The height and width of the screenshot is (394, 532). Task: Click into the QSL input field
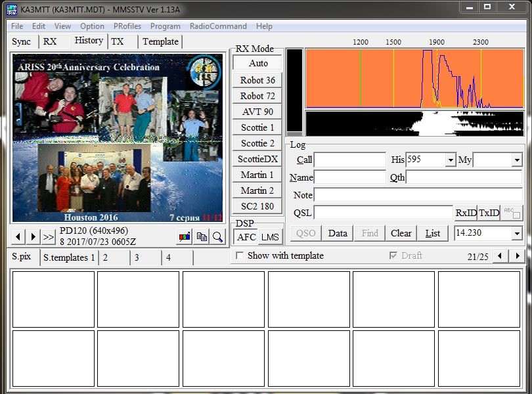[384, 213]
